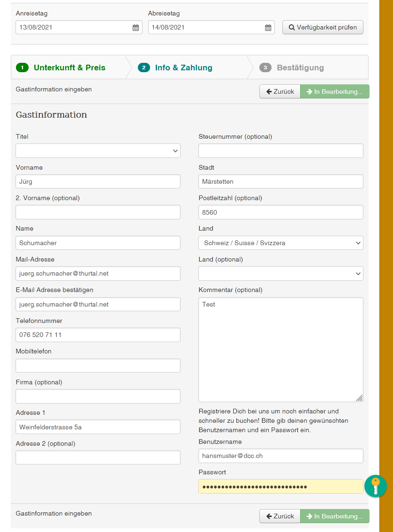Open the Land country dropdown showing Schweiz
393x532 pixels.
point(281,243)
